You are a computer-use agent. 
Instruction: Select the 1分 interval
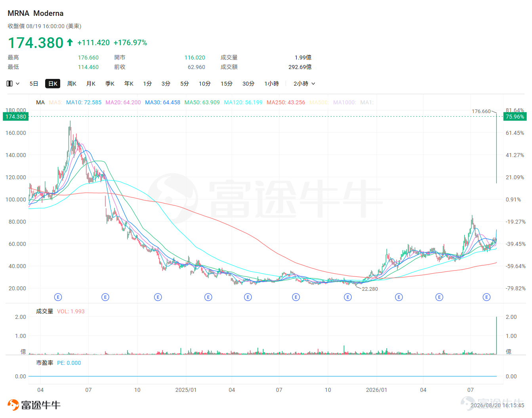click(x=147, y=84)
